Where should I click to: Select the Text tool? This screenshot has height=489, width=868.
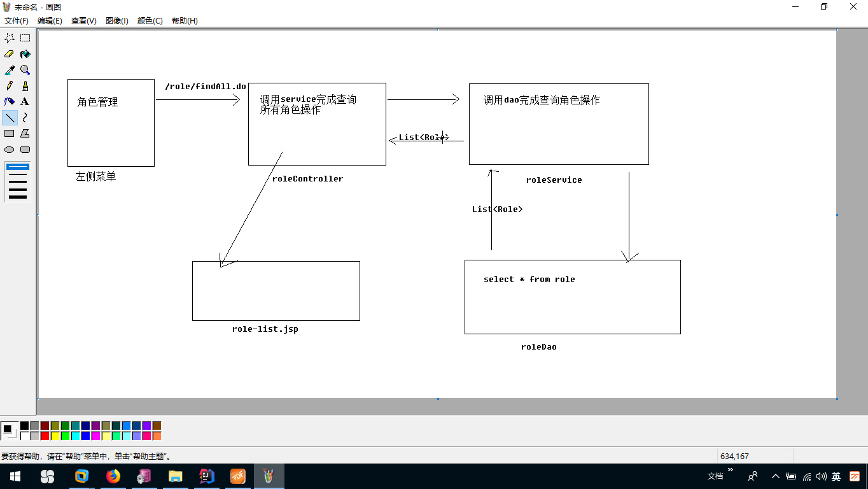(25, 101)
